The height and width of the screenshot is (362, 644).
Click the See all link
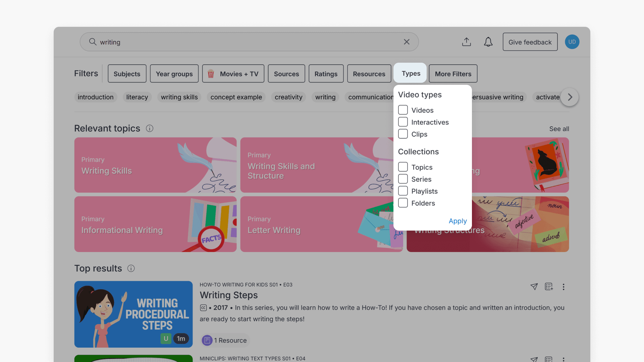(559, 129)
